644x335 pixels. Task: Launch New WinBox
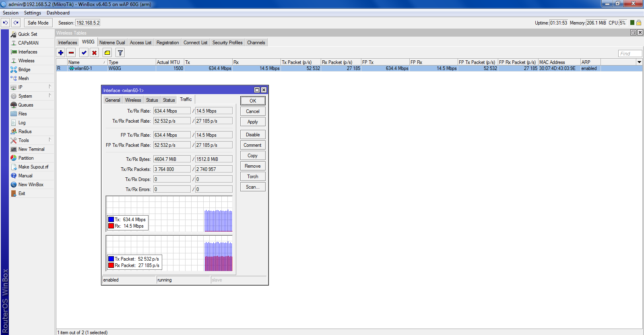[31, 185]
